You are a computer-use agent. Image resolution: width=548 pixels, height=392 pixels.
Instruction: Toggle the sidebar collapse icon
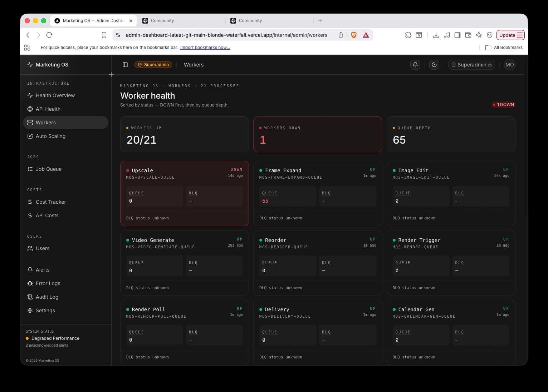tap(125, 65)
